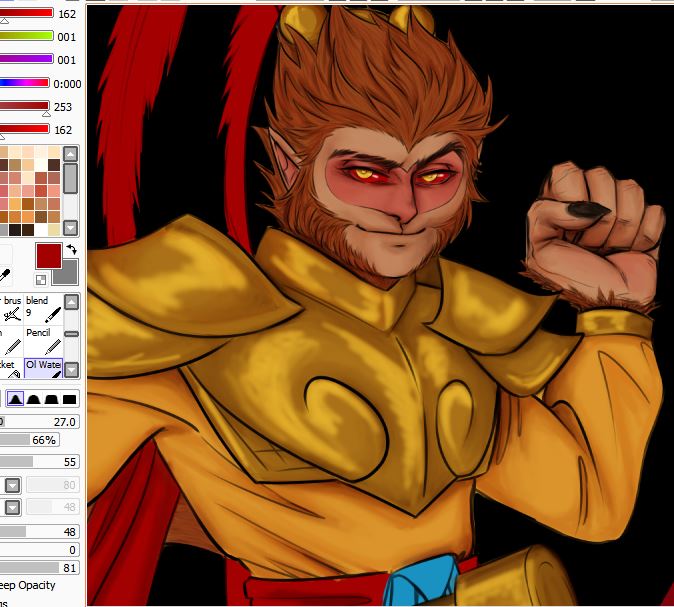The height and width of the screenshot is (607, 674).
Task: Select the Pencil tool
Action: (44, 341)
